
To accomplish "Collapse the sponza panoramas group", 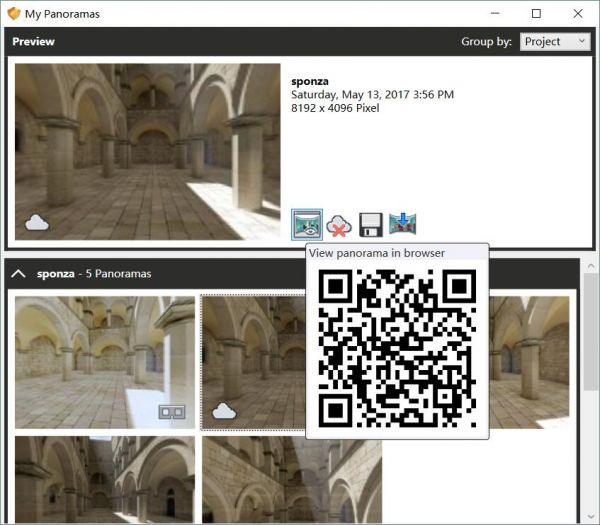I will pos(18,274).
